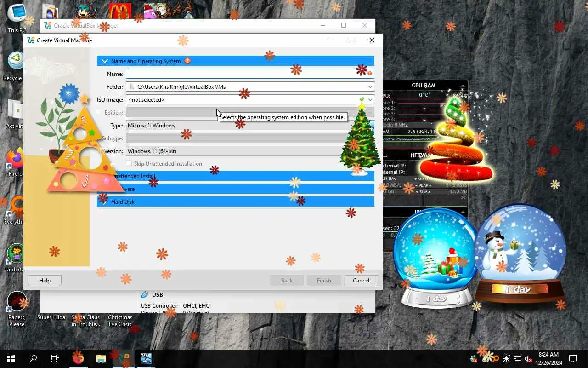Click the snowman snow globe widget
The width and height of the screenshot is (588, 368).
point(520,253)
